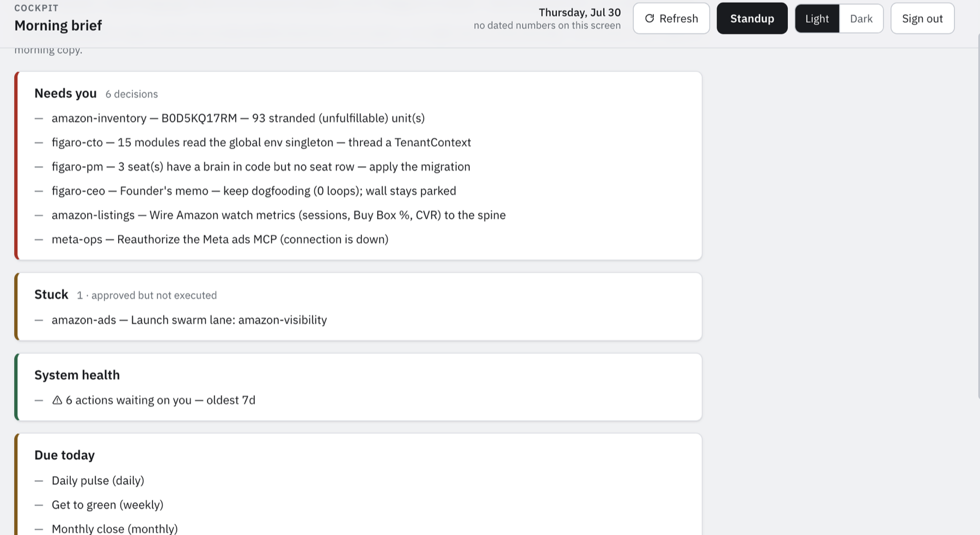Click 6 actions waiting on you entry
The height and width of the screenshot is (535, 980).
[x=154, y=400]
